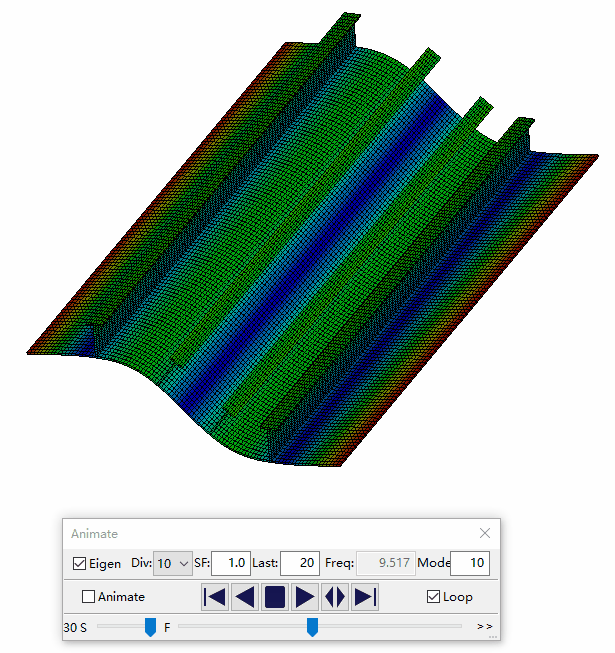Uncheck the Eigen checkbox
The height and width of the screenshot is (653, 615).
(79, 563)
